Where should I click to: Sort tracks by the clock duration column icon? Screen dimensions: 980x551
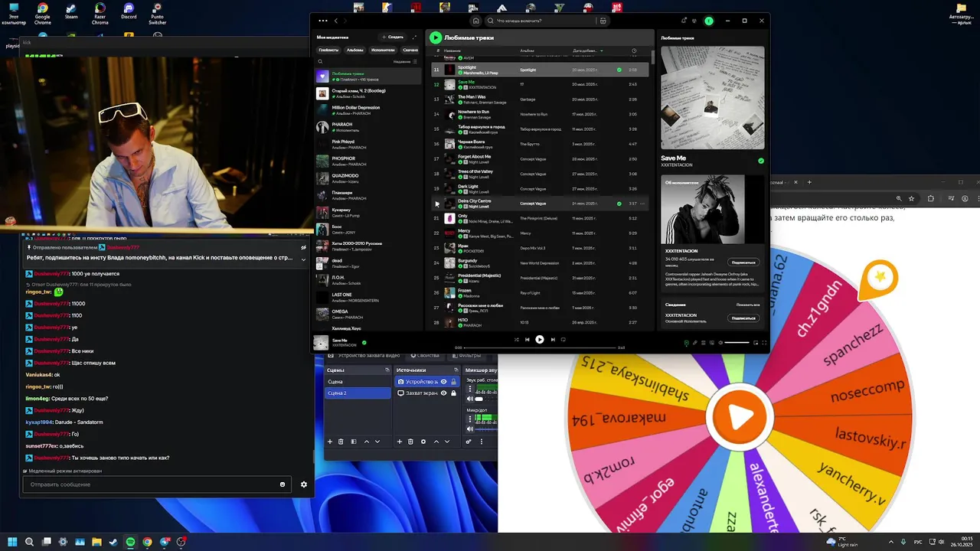pos(634,51)
